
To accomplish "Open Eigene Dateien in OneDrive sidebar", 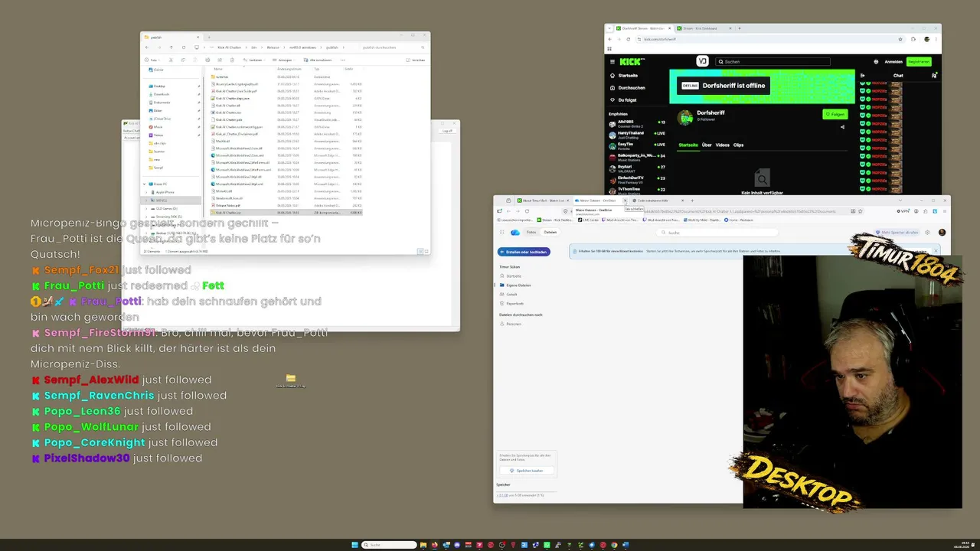I will pos(518,285).
